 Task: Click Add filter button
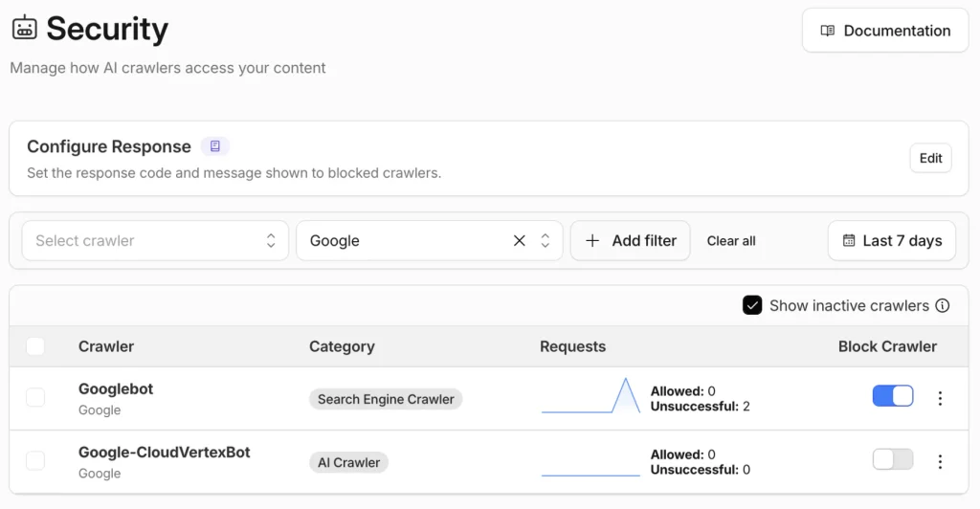(x=630, y=240)
